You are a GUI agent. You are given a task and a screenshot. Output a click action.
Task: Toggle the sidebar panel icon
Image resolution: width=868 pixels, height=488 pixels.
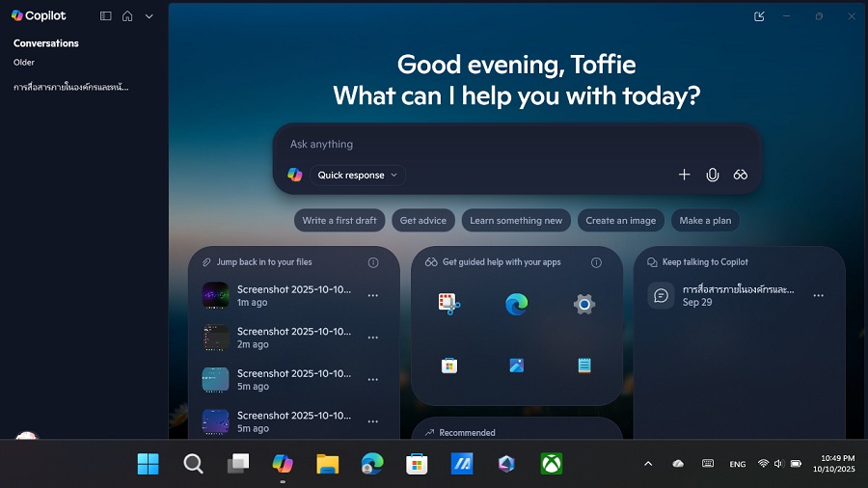[106, 16]
